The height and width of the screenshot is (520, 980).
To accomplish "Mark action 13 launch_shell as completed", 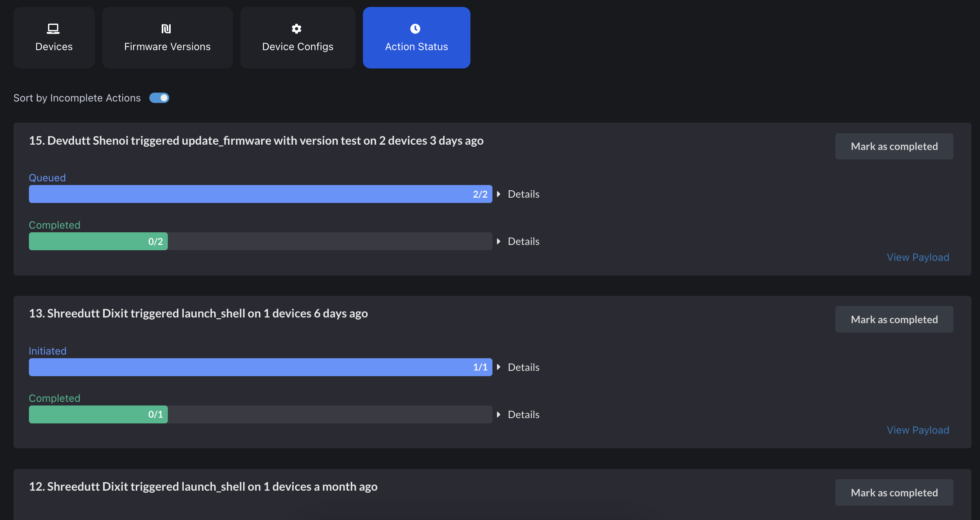I will click(x=894, y=319).
